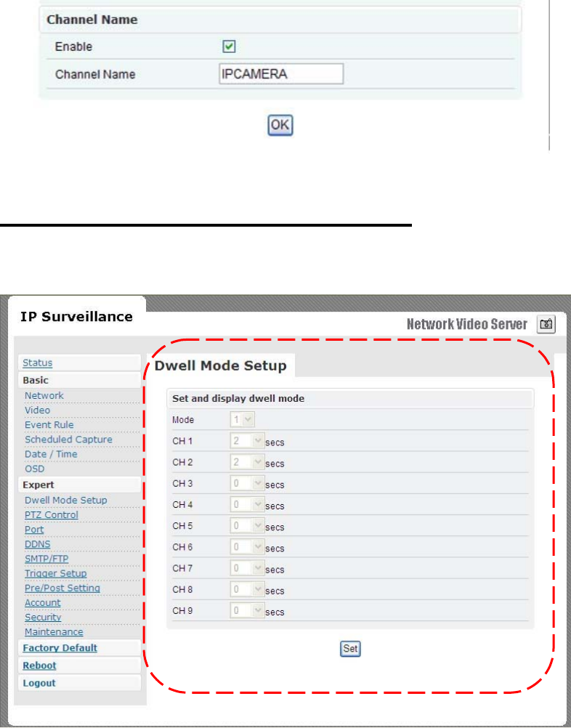Click the Channel Name input field with IPCAMERA

pyautogui.click(x=281, y=74)
